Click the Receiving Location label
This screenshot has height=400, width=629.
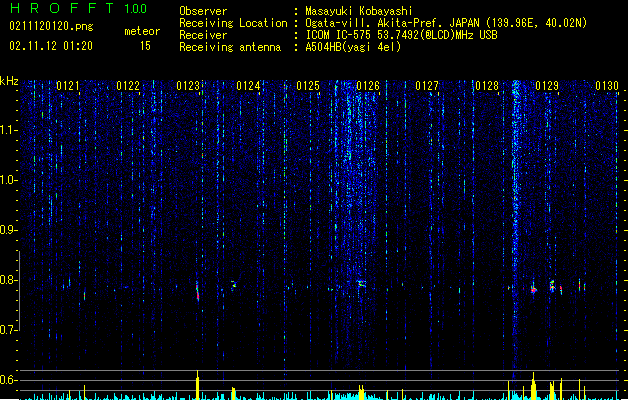pos(233,23)
